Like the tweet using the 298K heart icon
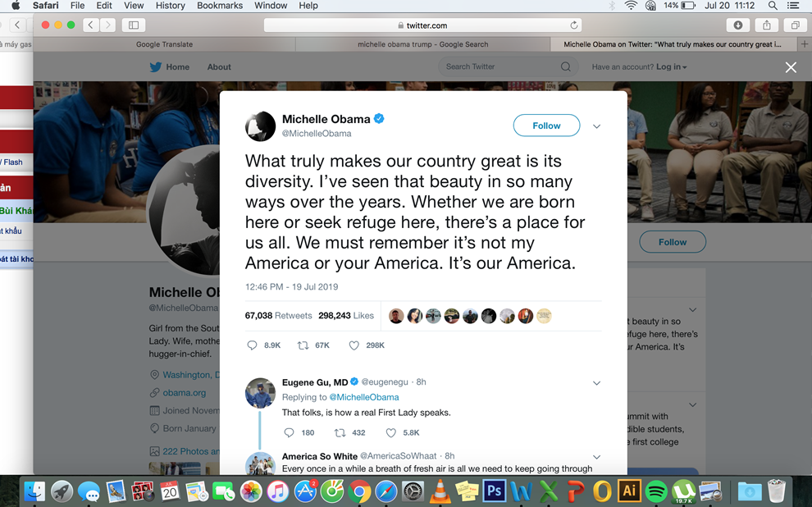The image size is (812, 507). point(354,345)
